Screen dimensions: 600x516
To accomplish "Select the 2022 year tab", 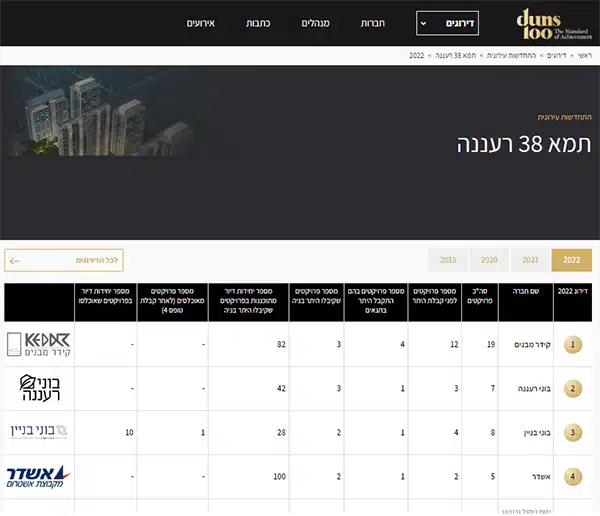I will click(572, 260).
